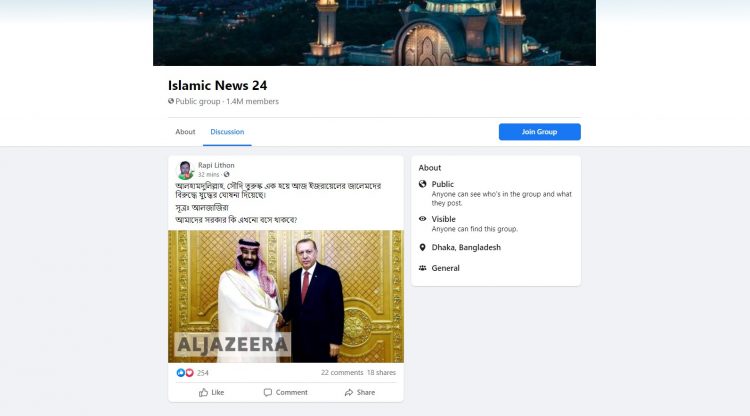Click the thumbs-up Like icon
Image resolution: width=750 pixels, height=416 pixels.
pos(203,393)
